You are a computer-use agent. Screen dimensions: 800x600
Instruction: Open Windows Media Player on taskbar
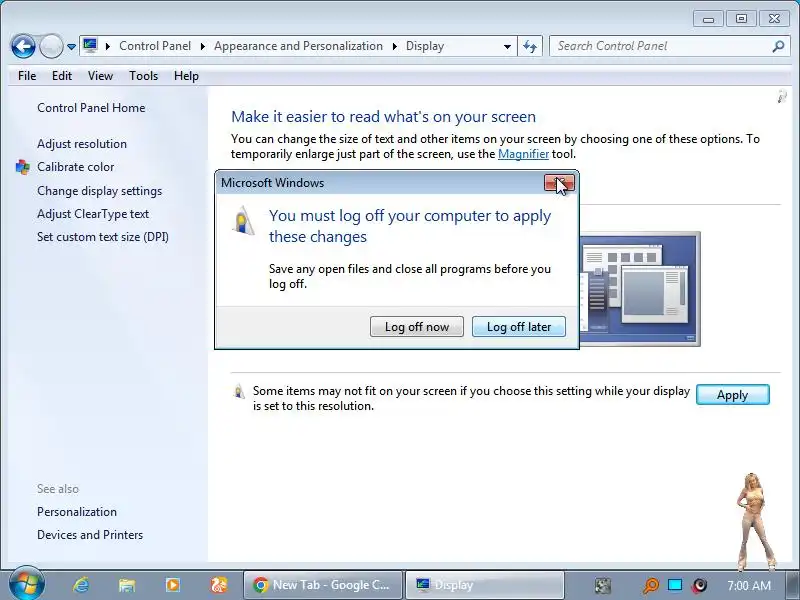pos(172,585)
